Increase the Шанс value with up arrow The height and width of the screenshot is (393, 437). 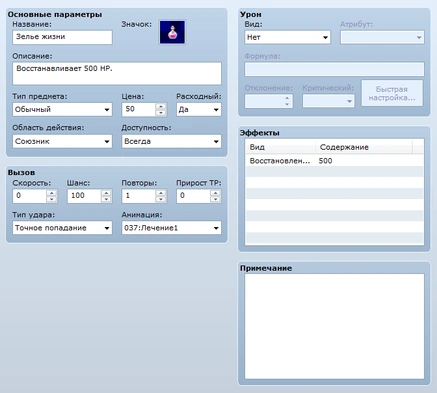point(106,193)
